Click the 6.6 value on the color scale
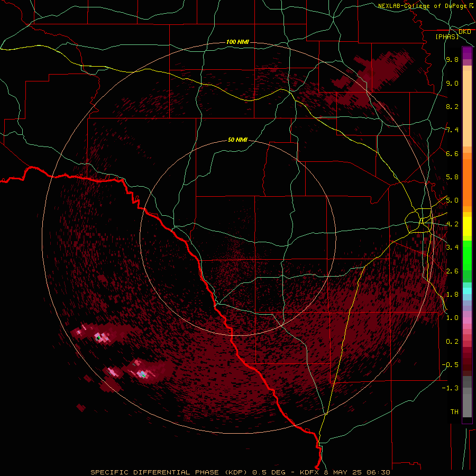 coord(452,153)
